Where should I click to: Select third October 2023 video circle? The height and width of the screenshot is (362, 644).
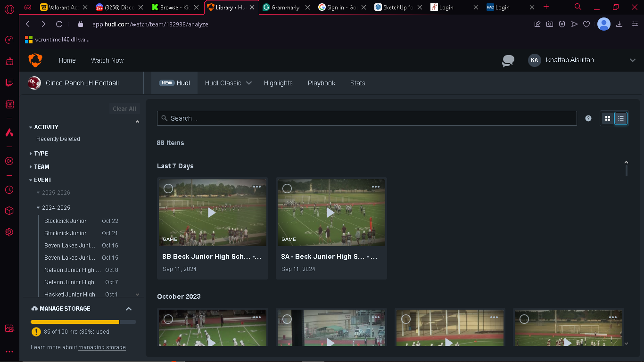(x=406, y=319)
